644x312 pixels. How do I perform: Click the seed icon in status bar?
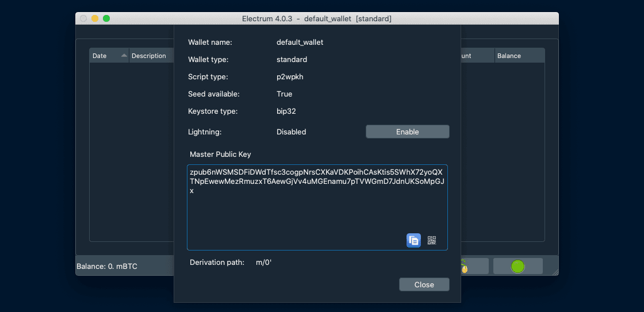pyautogui.click(x=465, y=266)
